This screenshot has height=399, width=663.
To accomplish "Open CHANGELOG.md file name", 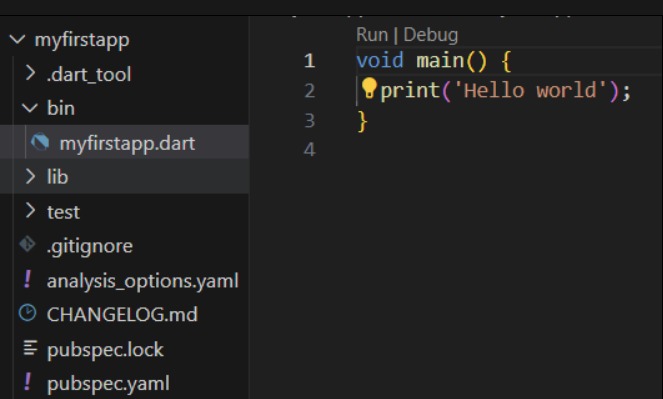I will [x=122, y=315].
